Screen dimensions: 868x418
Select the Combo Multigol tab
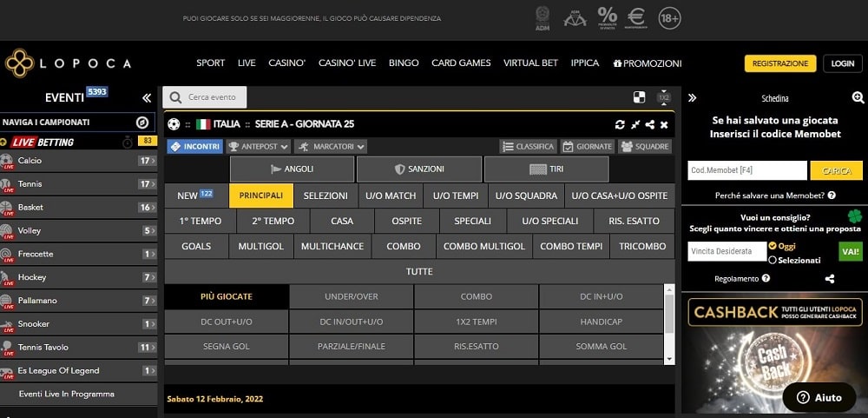(484, 246)
